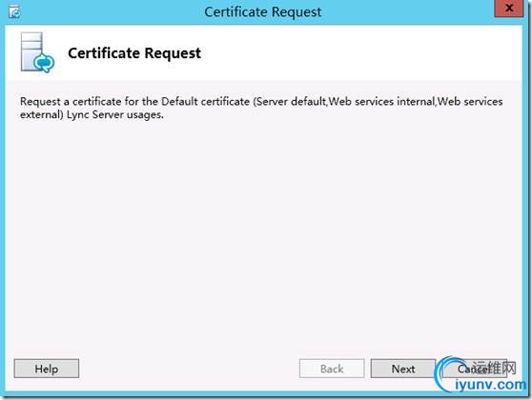This screenshot has height=400, width=532.
Task: Click the grayed-out Back button
Action: (x=332, y=369)
